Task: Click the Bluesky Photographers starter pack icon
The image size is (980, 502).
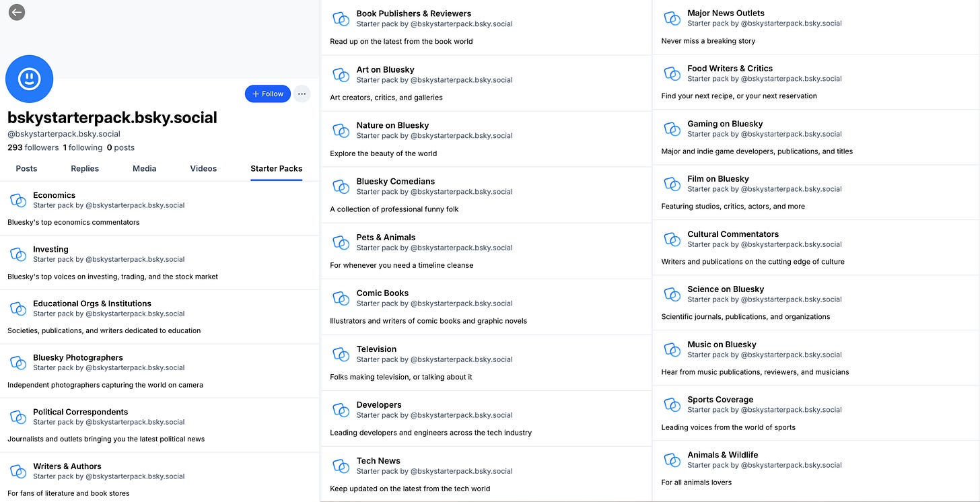Action: pyautogui.click(x=17, y=362)
